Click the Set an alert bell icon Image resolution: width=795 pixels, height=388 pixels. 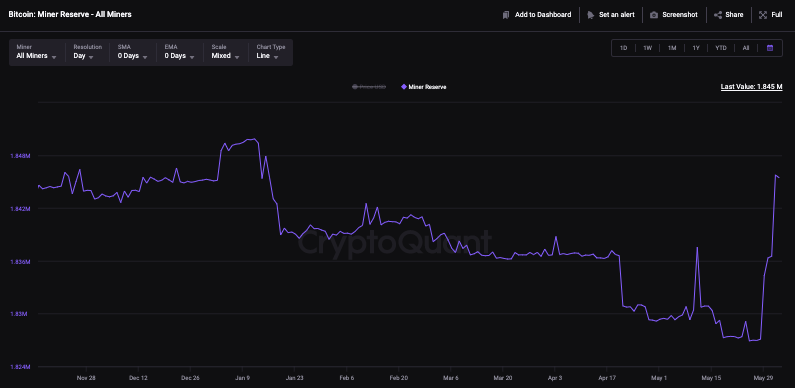point(590,15)
